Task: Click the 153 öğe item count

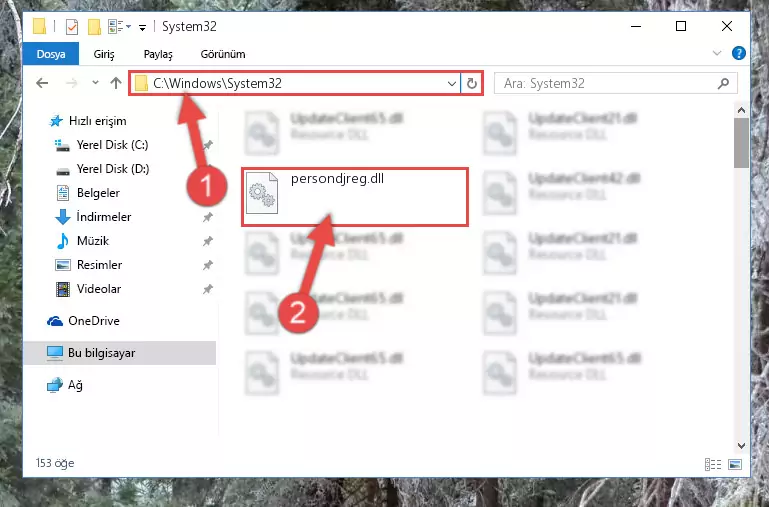Action: coord(55,463)
